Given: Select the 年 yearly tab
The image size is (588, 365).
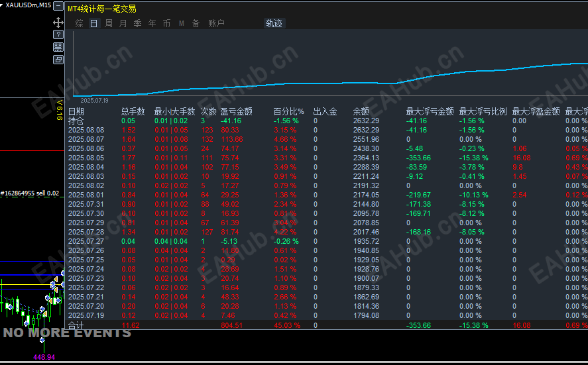Looking at the screenshot, I should 152,23.
